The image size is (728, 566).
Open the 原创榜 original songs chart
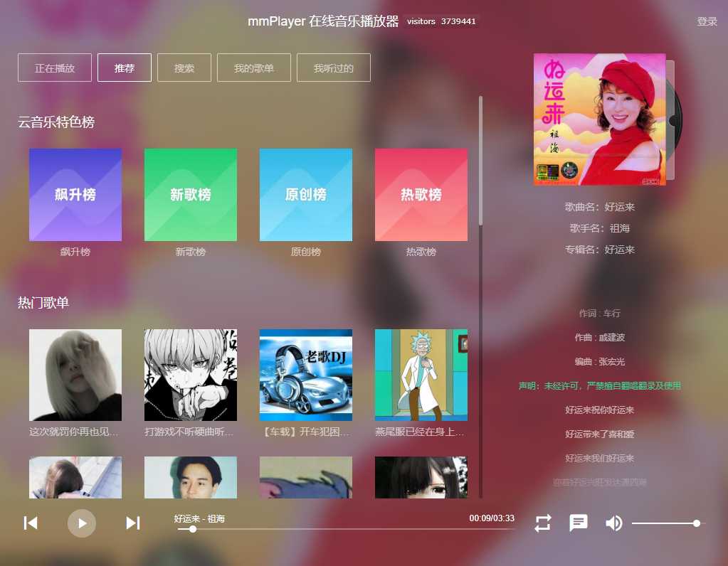point(305,194)
